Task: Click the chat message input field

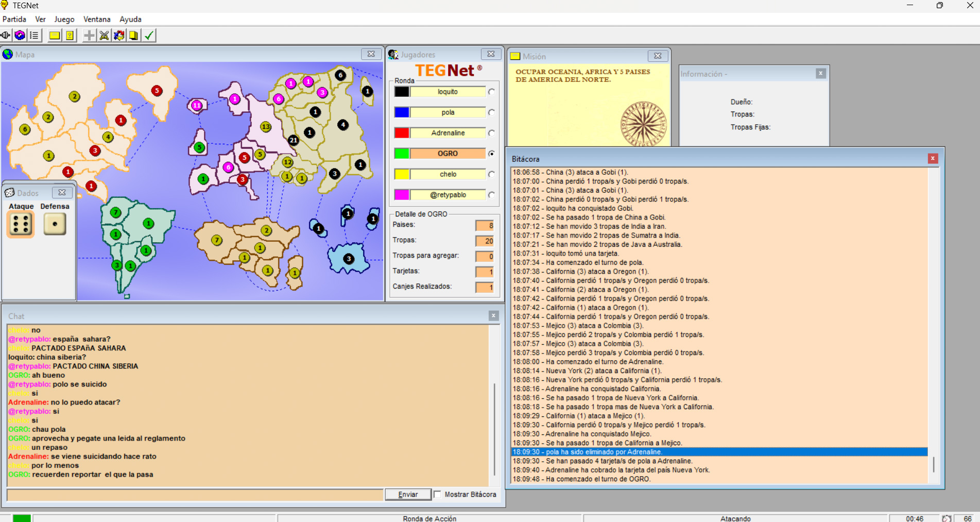Action: 195,494
